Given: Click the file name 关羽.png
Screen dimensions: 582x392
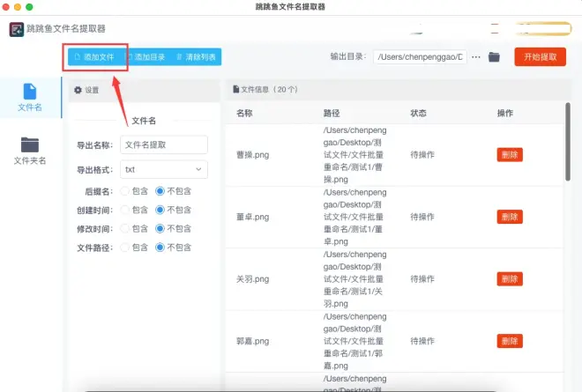Looking at the screenshot, I should (x=253, y=279).
